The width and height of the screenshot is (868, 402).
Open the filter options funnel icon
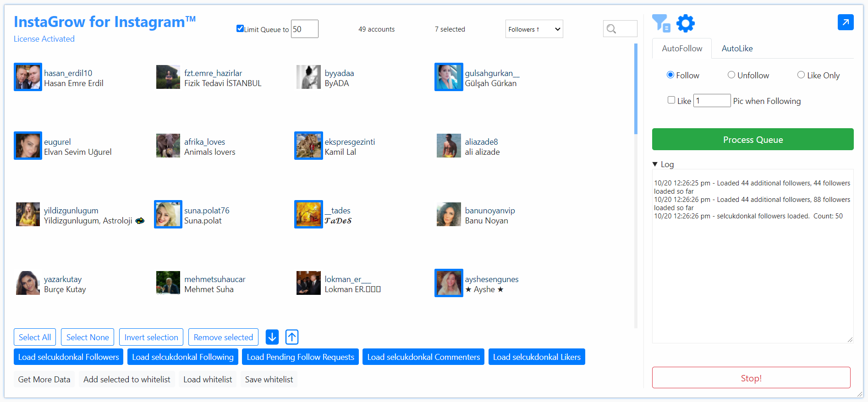click(661, 23)
